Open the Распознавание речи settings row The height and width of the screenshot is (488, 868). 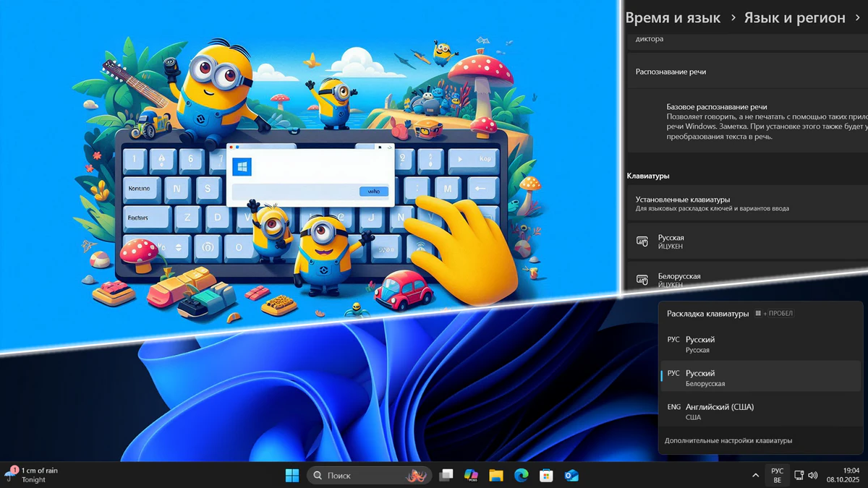745,72
